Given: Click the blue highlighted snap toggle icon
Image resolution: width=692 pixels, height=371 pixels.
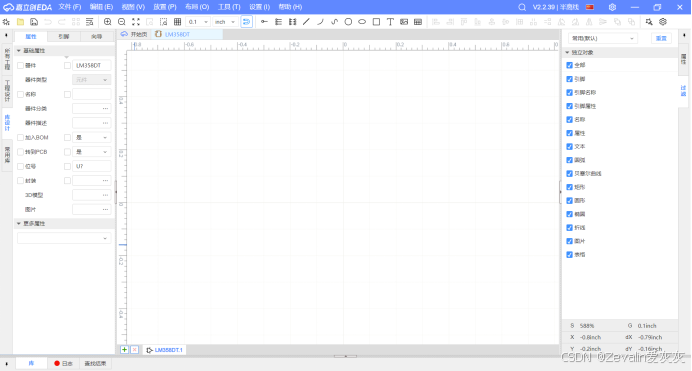Looking at the screenshot, I should click(x=247, y=22).
